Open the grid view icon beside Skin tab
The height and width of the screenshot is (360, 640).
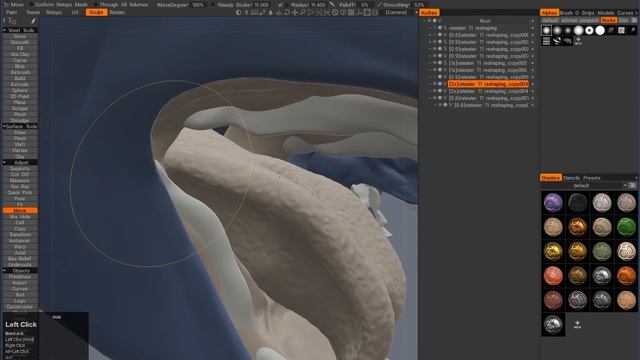click(633, 20)
